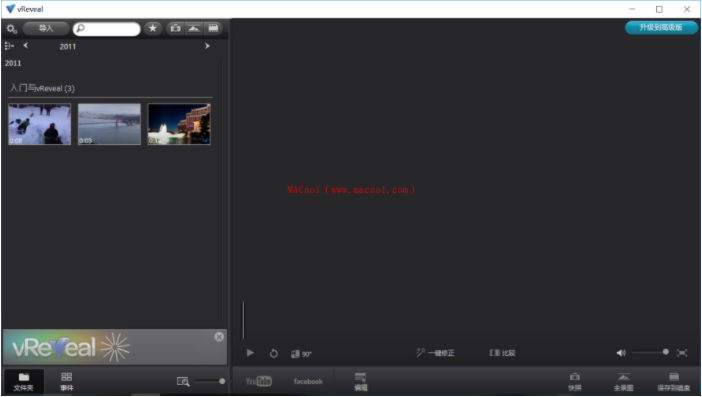Select the Golden Gate bridge video thumbnail
This screenshot has width=702, height=397.
point(109,124)
